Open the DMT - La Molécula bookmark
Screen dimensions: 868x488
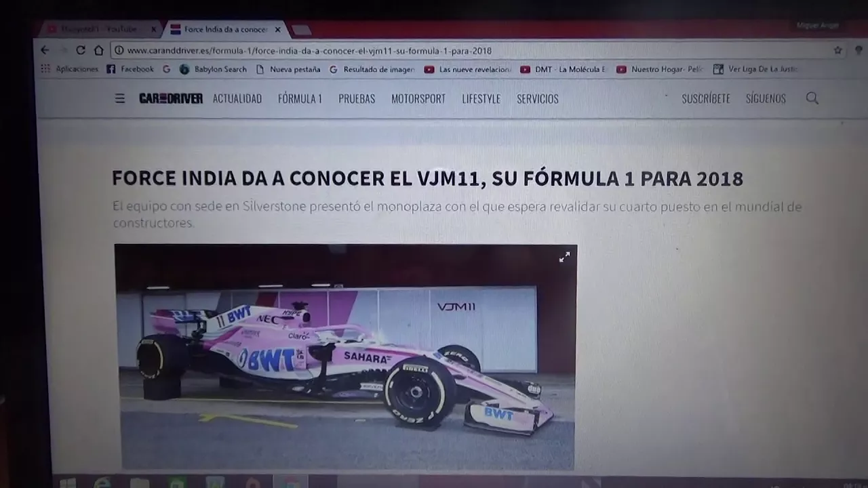[563, 69]
